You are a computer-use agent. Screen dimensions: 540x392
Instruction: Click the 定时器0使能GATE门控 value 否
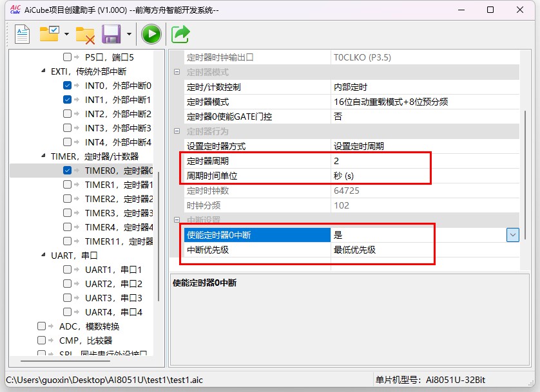425,117
